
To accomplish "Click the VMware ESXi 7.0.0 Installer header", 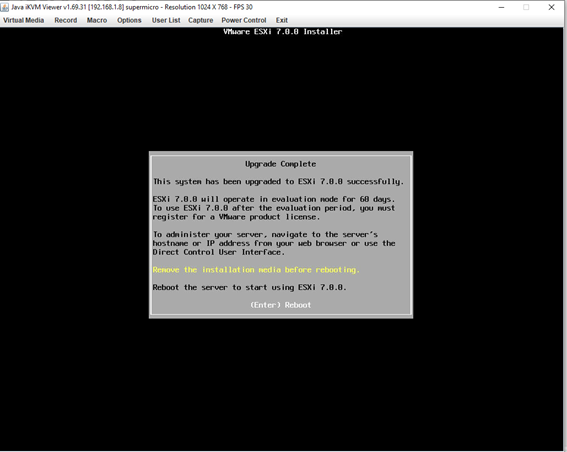I will point(282,32).
